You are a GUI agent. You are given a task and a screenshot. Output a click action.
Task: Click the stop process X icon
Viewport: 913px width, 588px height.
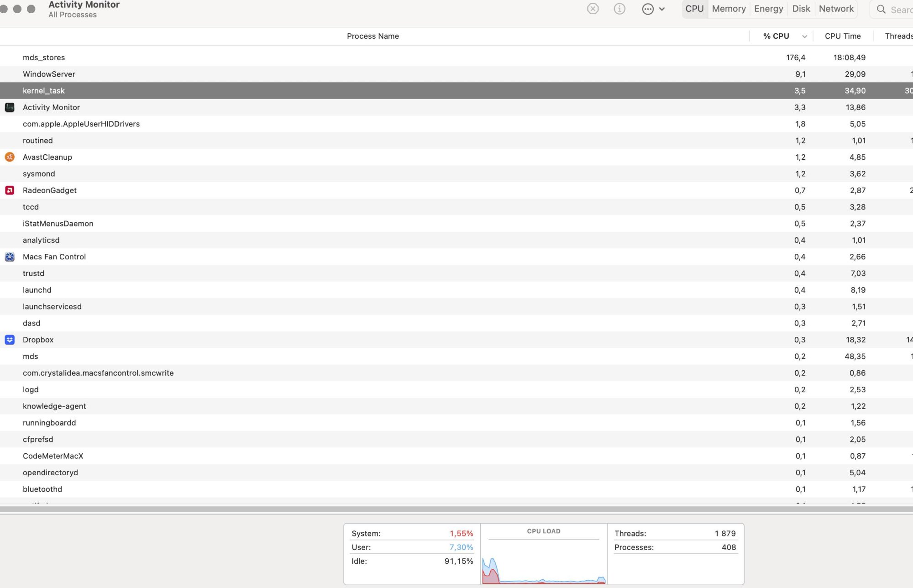(x=593, y=9)
